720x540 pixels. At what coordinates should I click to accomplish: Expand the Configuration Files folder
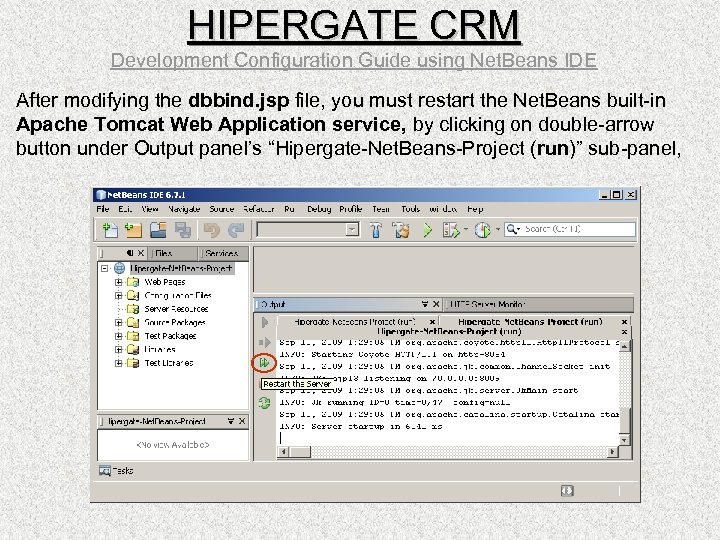click(x=118, y=295)
